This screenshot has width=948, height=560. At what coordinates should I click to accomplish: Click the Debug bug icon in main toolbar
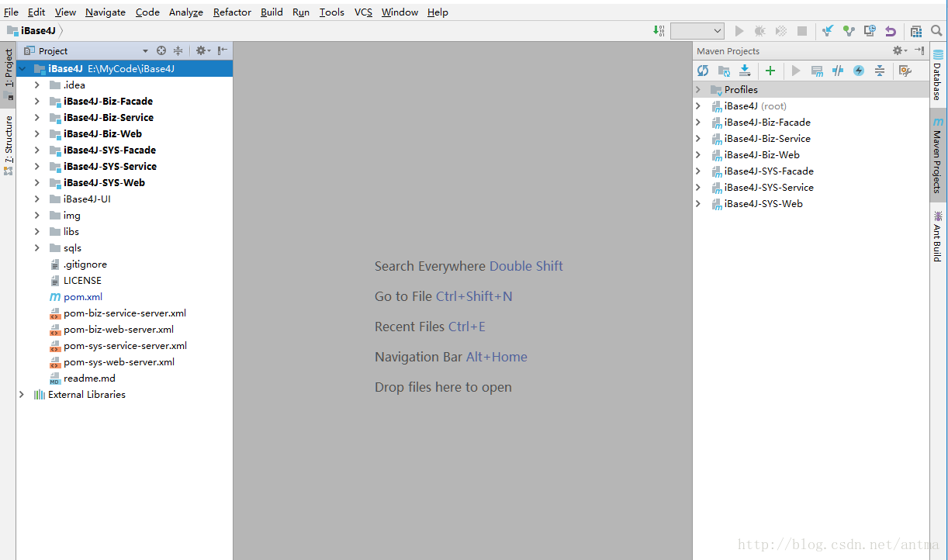click(x=760, y=31)
